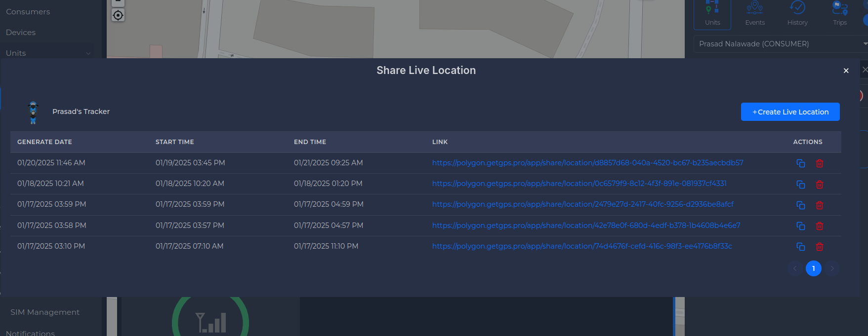The width and height of the screenshot is (868, 336).
Task: Close the Share Live Location dialog
Action: pos(846,71)
